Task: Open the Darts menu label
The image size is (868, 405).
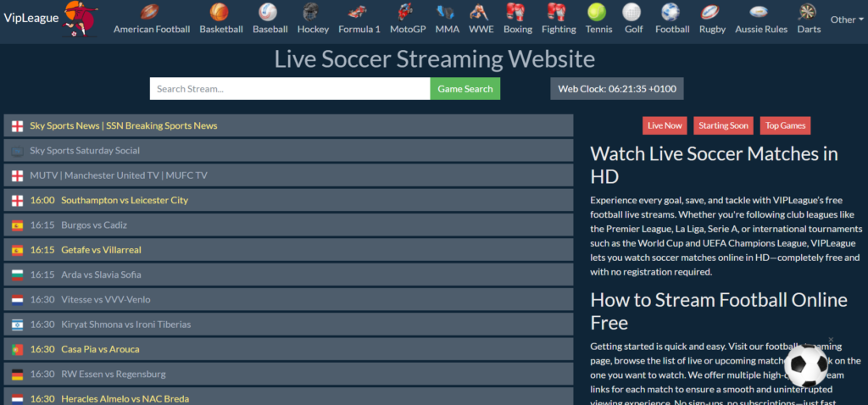Action: tap(809, 30)
